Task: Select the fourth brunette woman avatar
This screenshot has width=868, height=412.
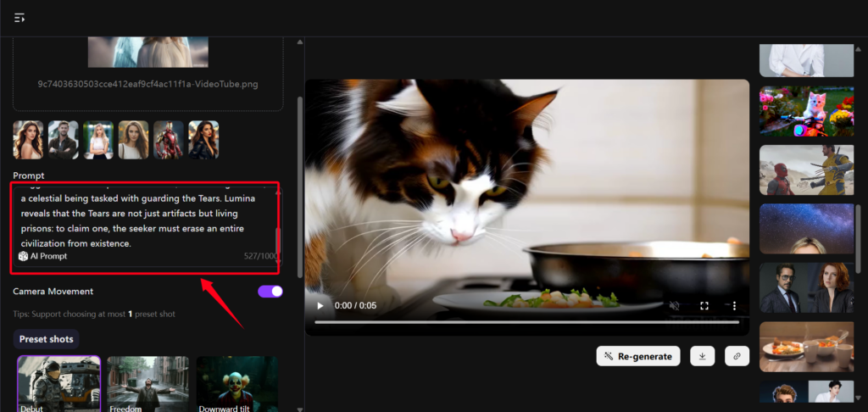Action: [x=133, y=140]
